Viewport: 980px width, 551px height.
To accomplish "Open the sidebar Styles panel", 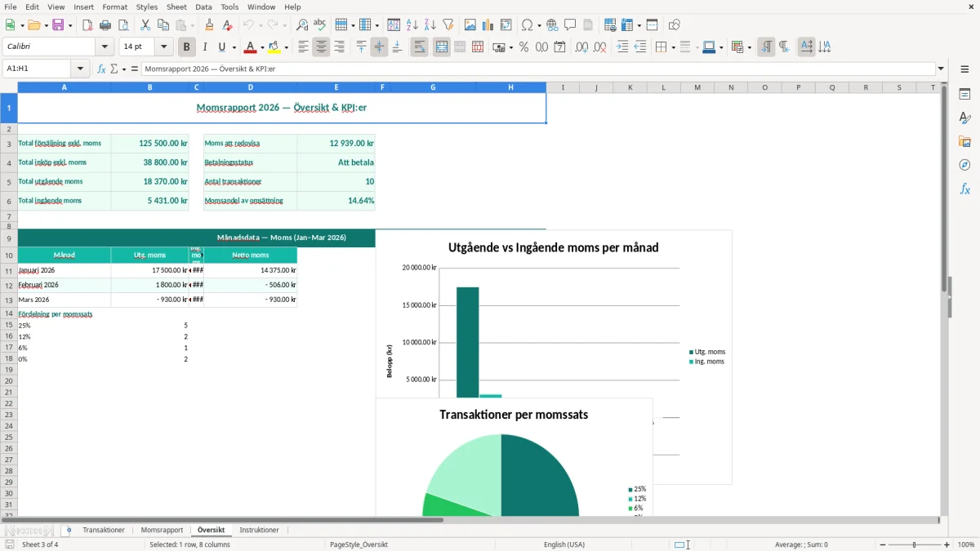I will 964,118.
